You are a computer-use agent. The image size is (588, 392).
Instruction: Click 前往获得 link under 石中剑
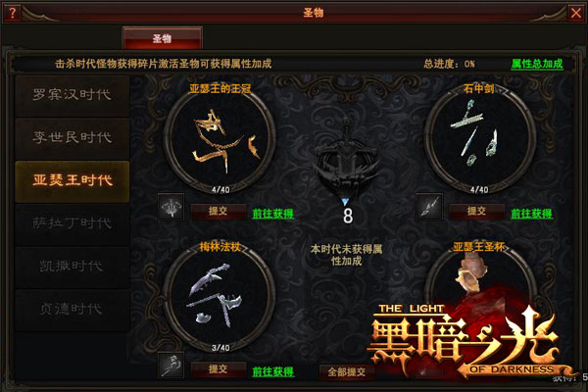(x=532, y=214)
